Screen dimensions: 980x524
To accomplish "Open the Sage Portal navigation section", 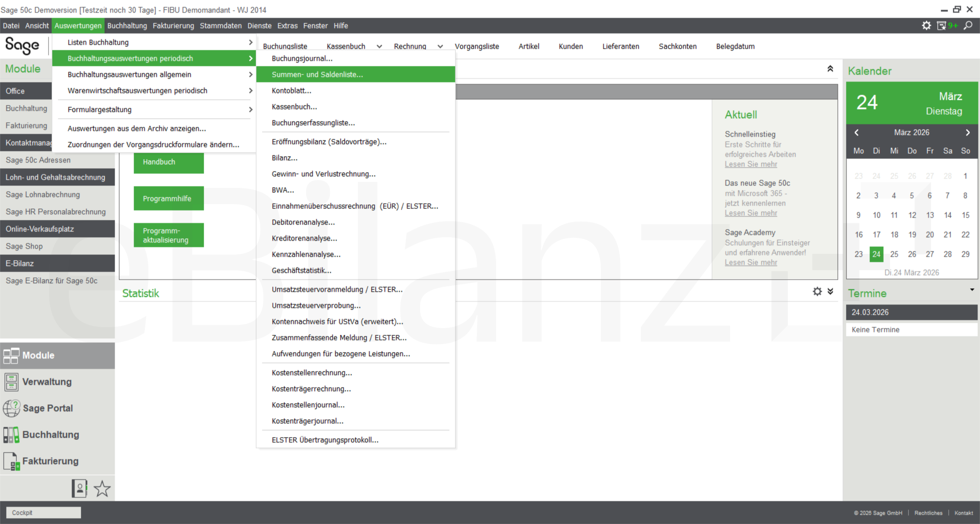I will click(x=57, y=408).
